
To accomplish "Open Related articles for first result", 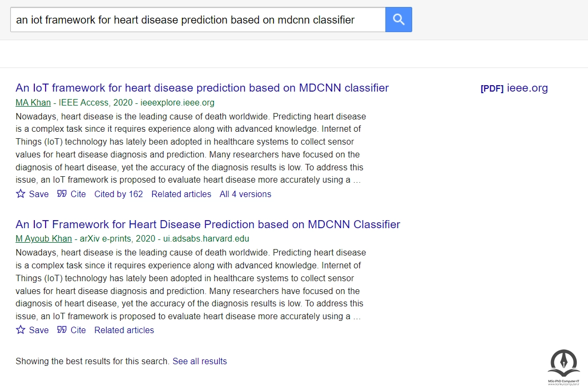I will pos(181,194).
